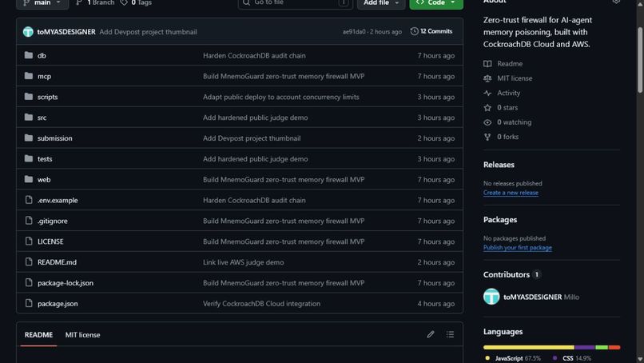The height and width of the screenshot is (363, 644).
Task: Click the MIT license scale icon
Action: [x=487, y=78]
